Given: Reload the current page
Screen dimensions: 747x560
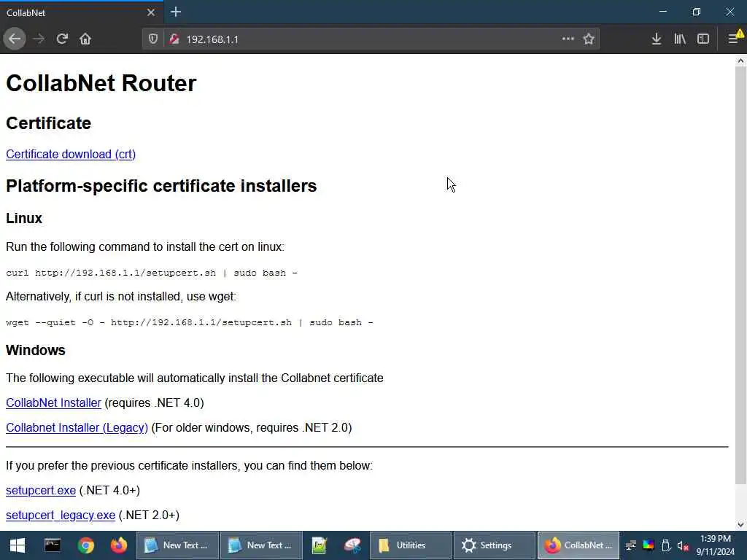Looking at the screenshot, I should (x=63, y=39).
